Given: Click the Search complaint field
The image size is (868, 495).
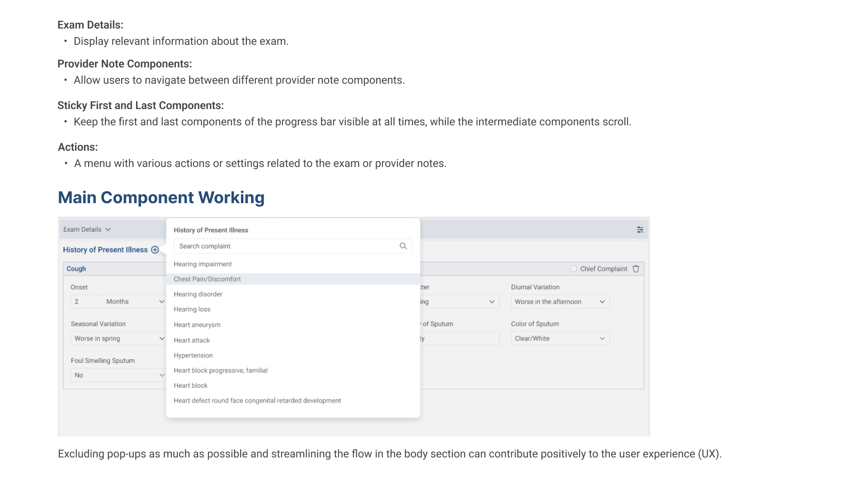Looking at the screenshot, I should (292, 246).
